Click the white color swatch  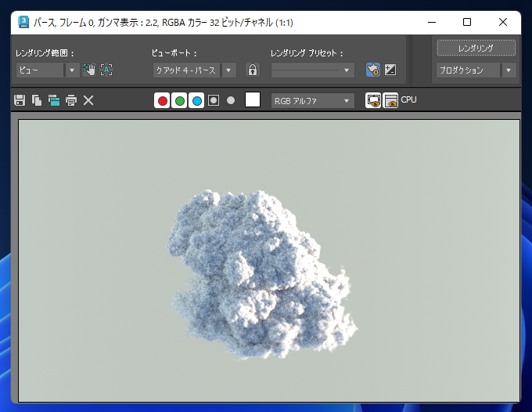pyautogui.click(x=253, y=99)
